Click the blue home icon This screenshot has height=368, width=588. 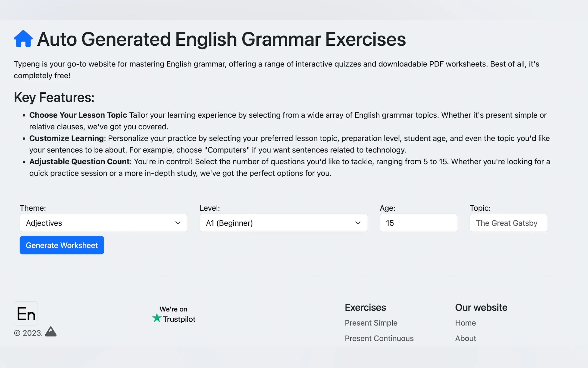pyautogui.click(x=23, y=39)
